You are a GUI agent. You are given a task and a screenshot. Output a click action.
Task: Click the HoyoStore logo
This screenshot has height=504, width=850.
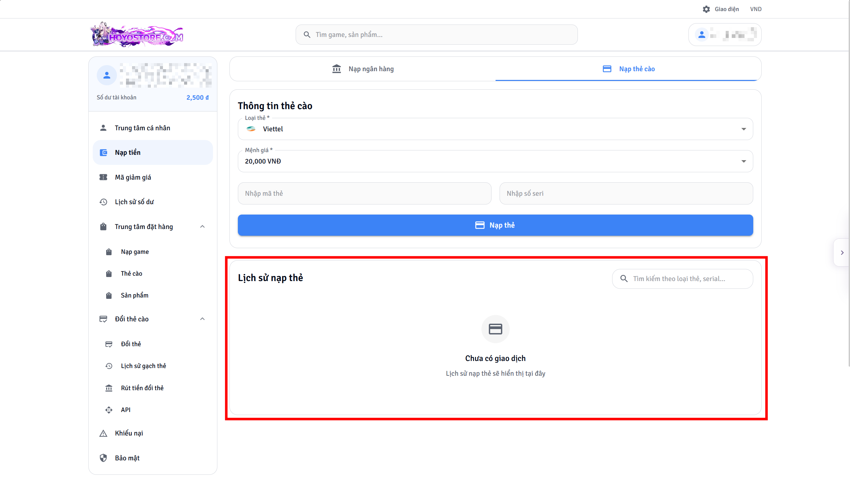click(136, 35)
